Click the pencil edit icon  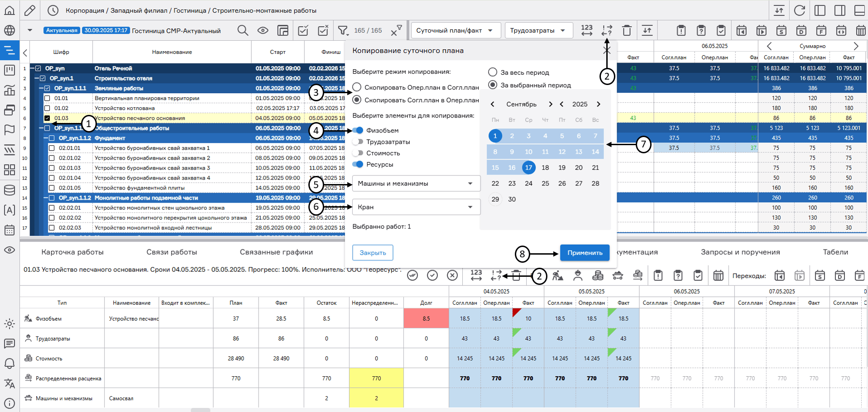pyautogui.click(x=30, y=10)
